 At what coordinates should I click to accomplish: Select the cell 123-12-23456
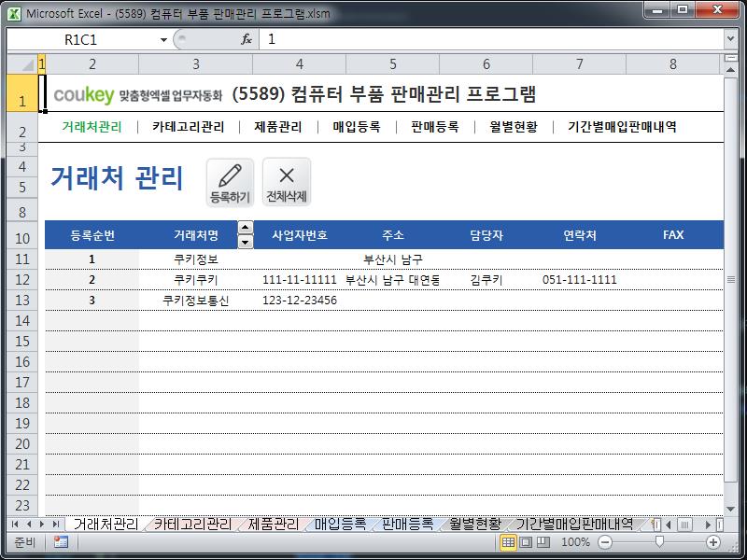click(x=300, y=300)
